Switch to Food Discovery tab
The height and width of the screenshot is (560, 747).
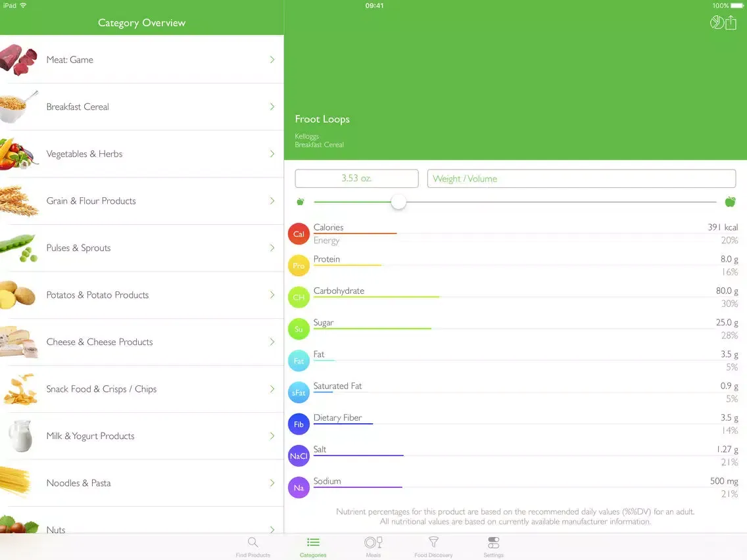pyautogui.click(x=433, y=547)
